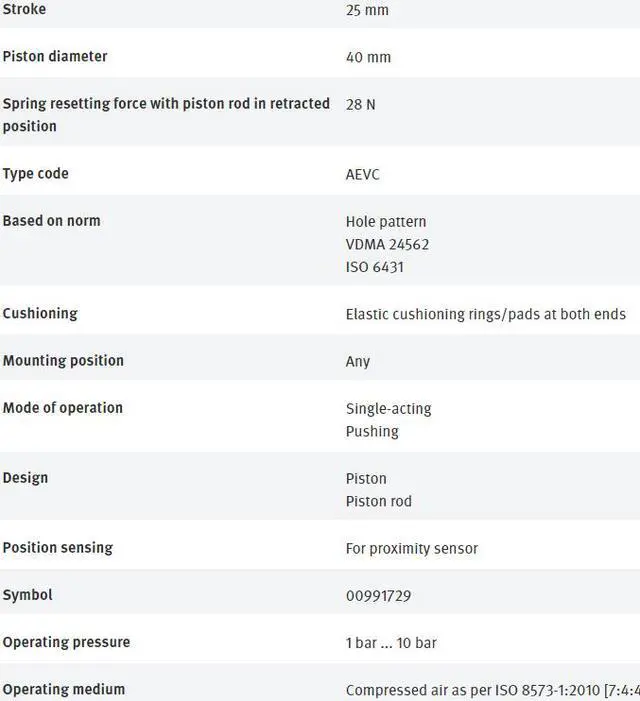Image resolution: width=640 pixels, height=701 pixels.
Task: Click the "Single-acting" operation mode text
Action: coord(389,408)
